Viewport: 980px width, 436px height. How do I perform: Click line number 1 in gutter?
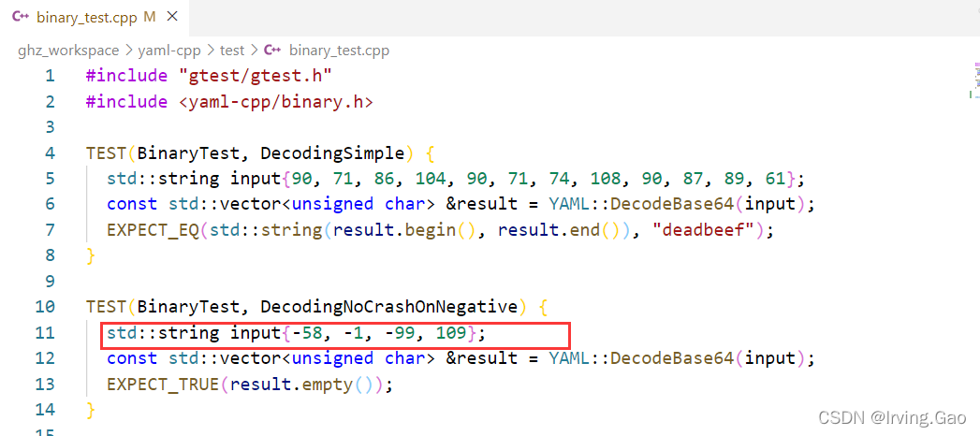[50, 76]
